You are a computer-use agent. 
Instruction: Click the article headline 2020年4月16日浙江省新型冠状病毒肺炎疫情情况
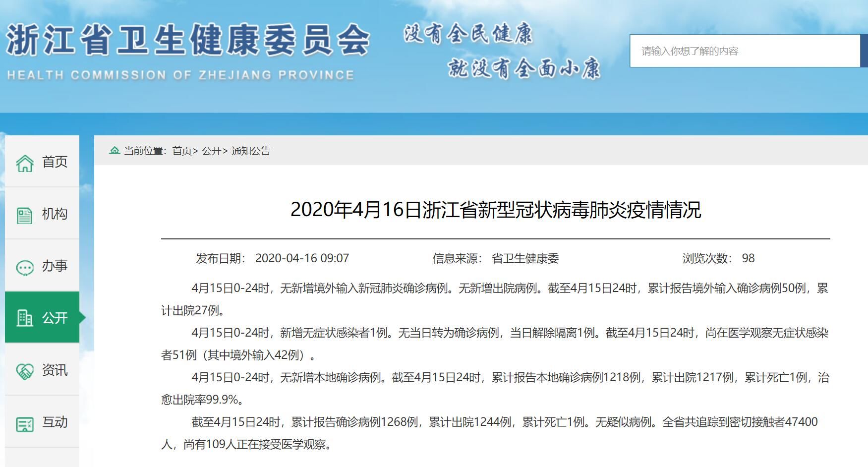click(495, 210)
